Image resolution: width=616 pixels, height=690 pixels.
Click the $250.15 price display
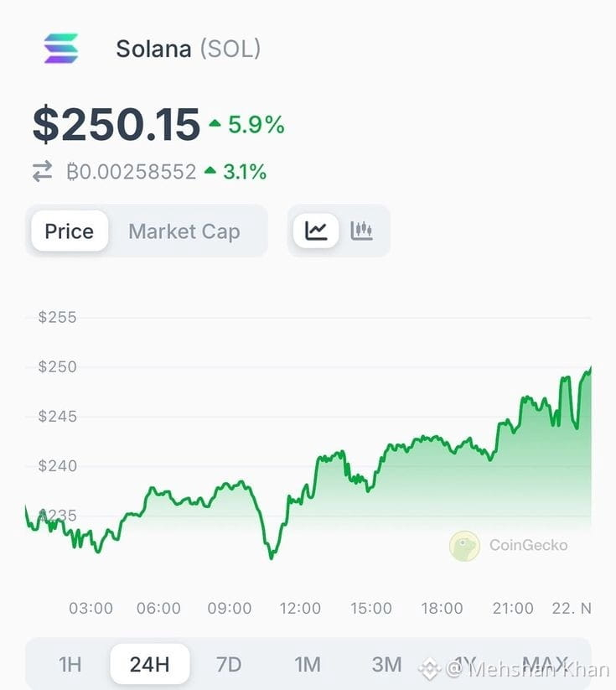click(x=116, y=125)
